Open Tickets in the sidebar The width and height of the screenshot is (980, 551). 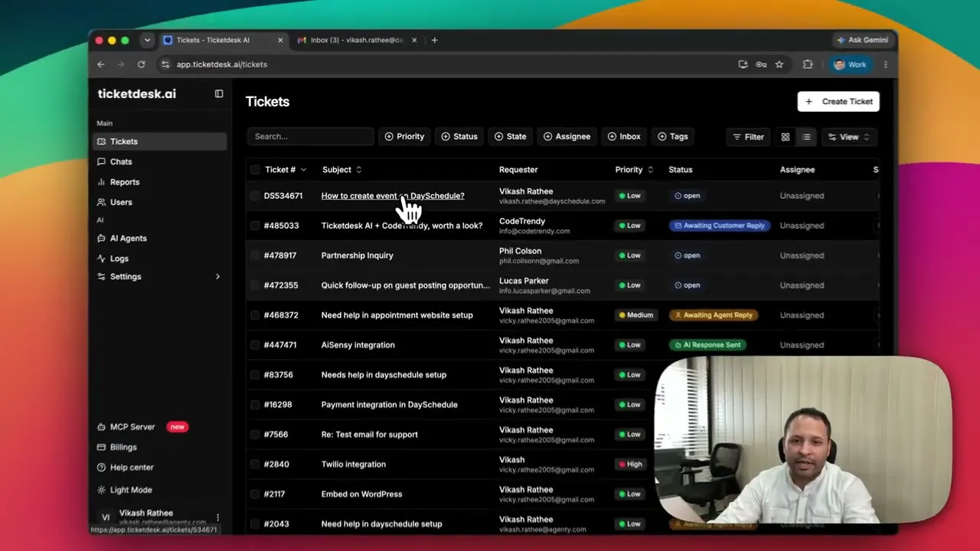coord(160,142)
